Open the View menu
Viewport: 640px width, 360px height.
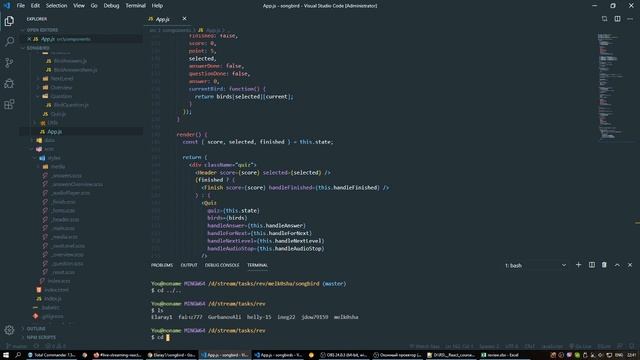click(79, 6)
